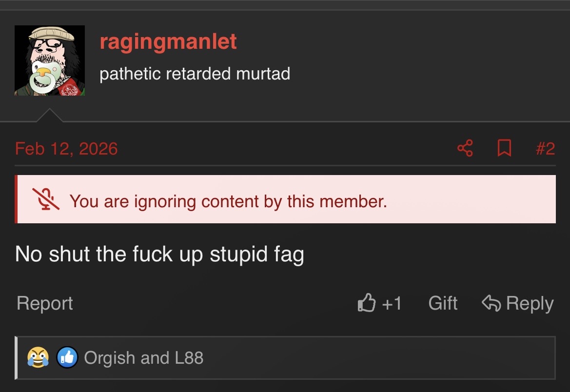
Task: Click the reactions summary bar
Action: pyautogui.click(x=285, y=358)
